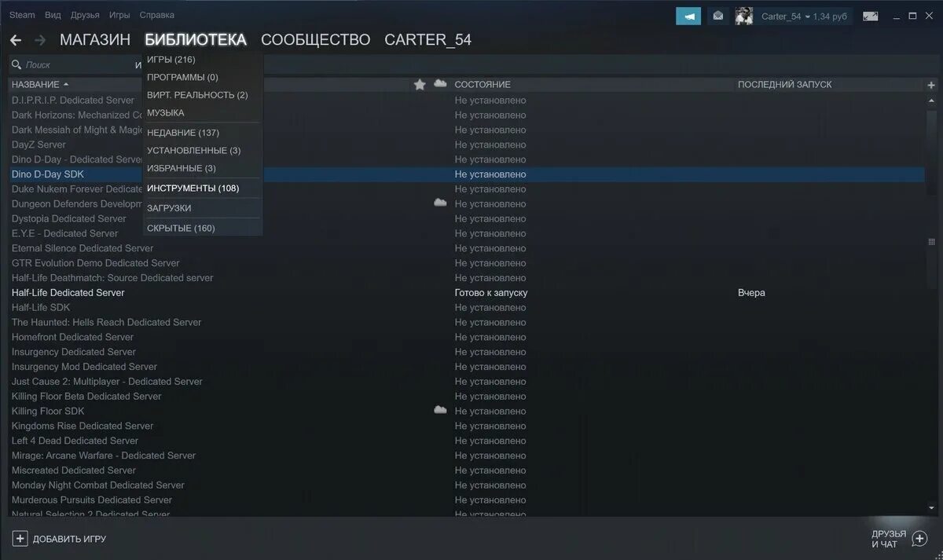Select GTR Evolution Demo Dedicated Server
The image size is (943, 560).
point(95,263)
